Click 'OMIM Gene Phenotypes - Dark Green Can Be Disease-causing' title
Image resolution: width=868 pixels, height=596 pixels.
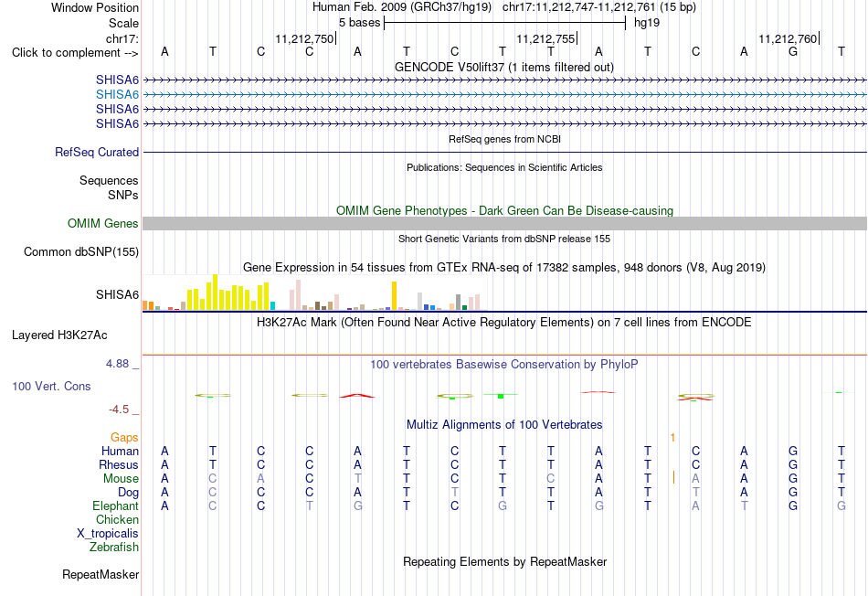tap(504, 210)
